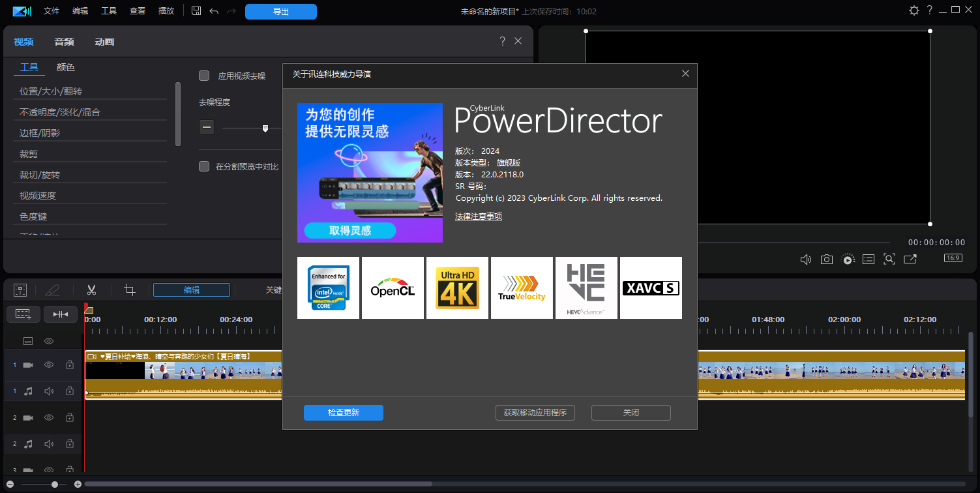The width and height of the screenshot is (980, 493).
Task: Switch to the 动画 tab
Action: (x=104, y=42)
